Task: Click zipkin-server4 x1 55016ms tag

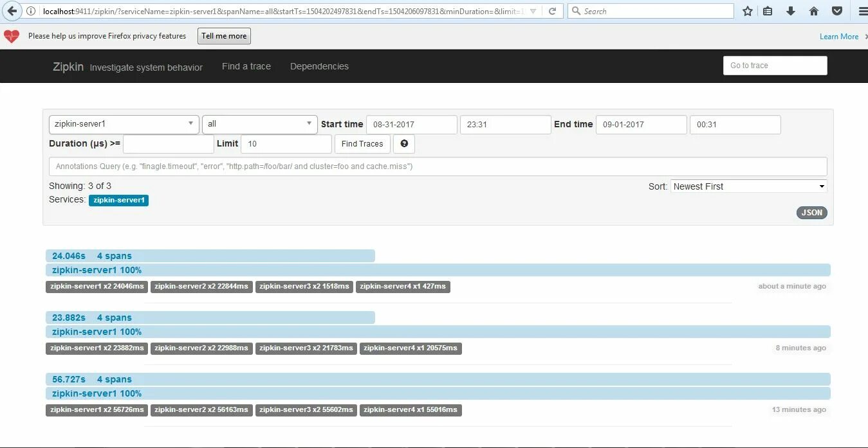Action: tap(411, 410)
